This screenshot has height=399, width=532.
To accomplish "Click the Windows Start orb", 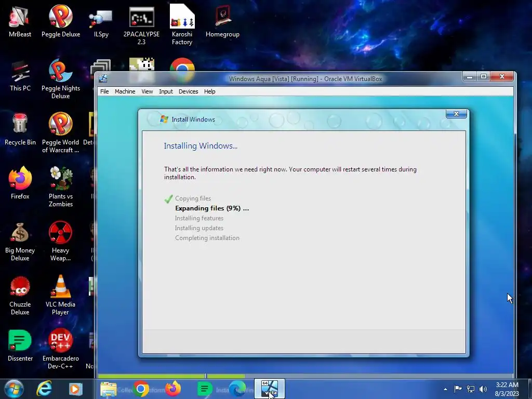I will click(14, 389).
